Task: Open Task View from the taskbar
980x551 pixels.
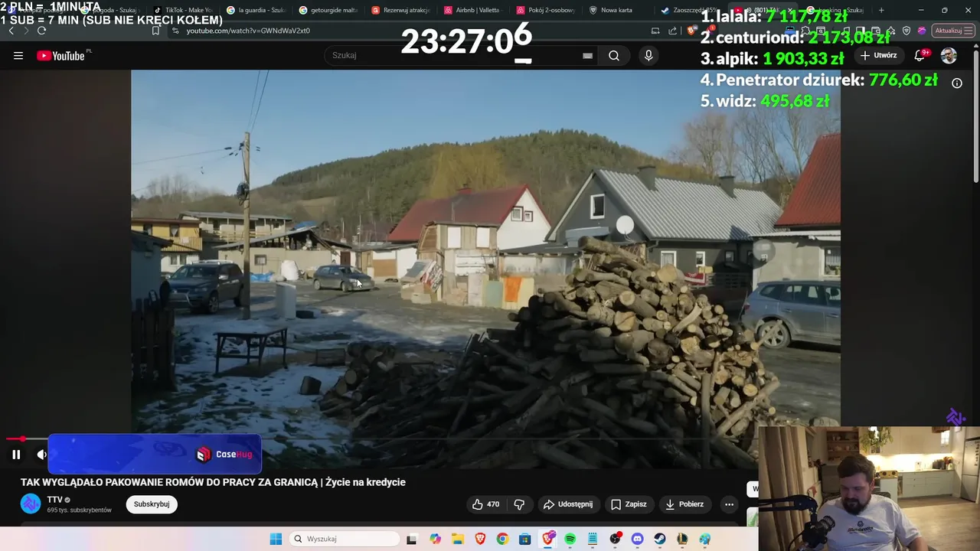Action: (x=411, y=540)
